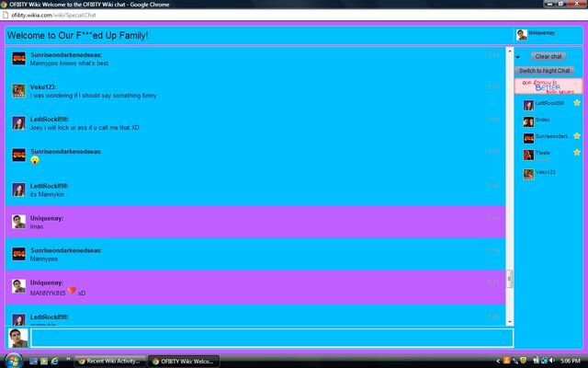Open Smileo's avatar in the user list

529,121
